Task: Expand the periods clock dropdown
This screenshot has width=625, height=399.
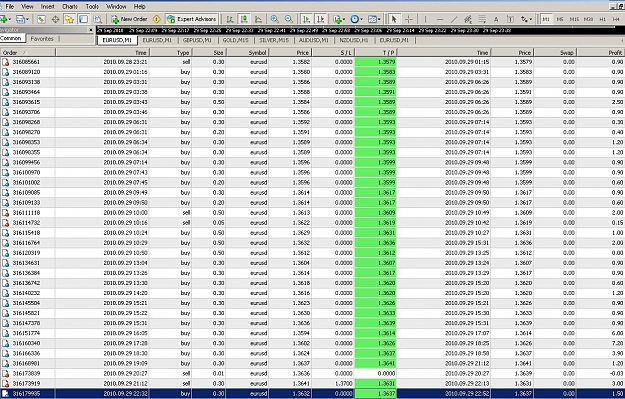Action: [x=362, y=19]
